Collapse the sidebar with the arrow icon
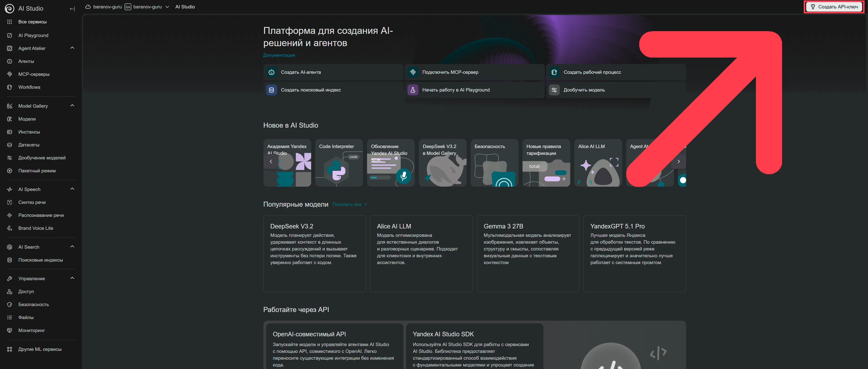The height and width of the screenshot is (369, 868). click(x=72, y=9)
